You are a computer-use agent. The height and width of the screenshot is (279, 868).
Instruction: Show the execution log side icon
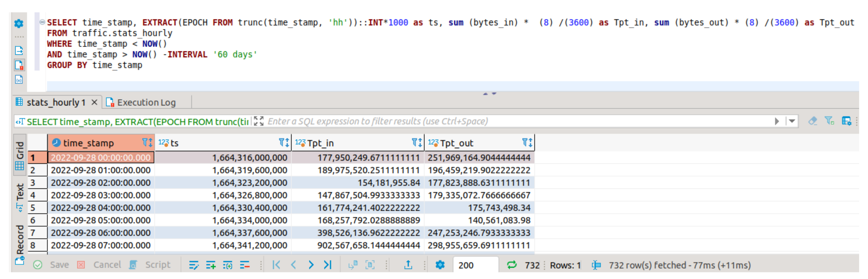coord(19,65)
